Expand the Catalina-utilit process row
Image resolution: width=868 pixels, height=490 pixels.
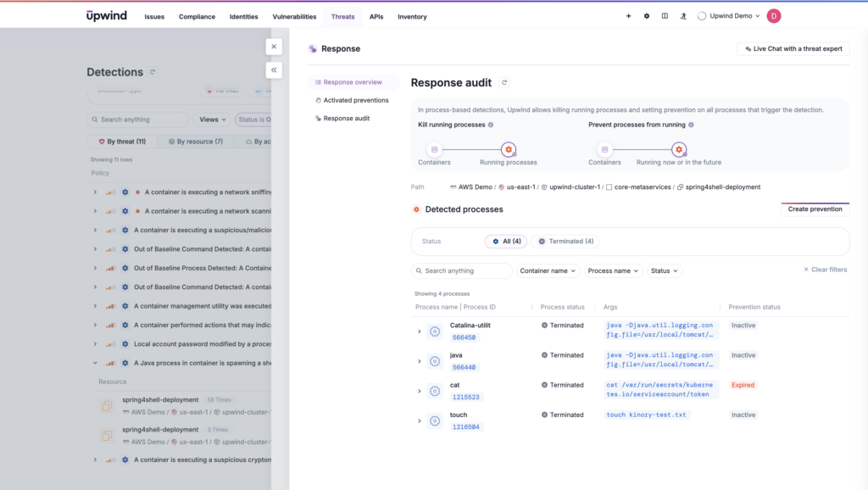[419, 331]
